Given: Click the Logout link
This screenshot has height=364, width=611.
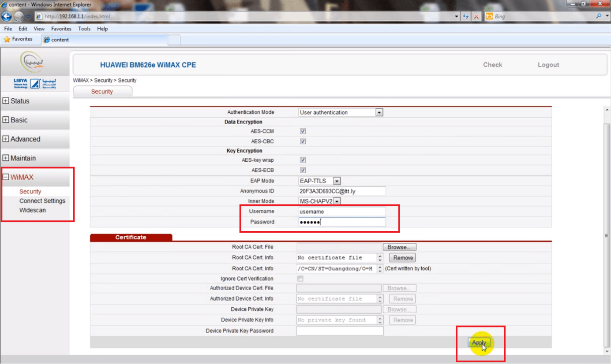Looking at the screenshot, I should tap(548, 64).
